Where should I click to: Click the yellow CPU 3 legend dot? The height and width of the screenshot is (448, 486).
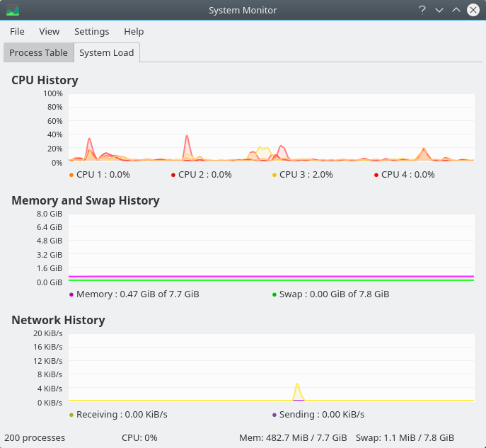pos(274,175)
